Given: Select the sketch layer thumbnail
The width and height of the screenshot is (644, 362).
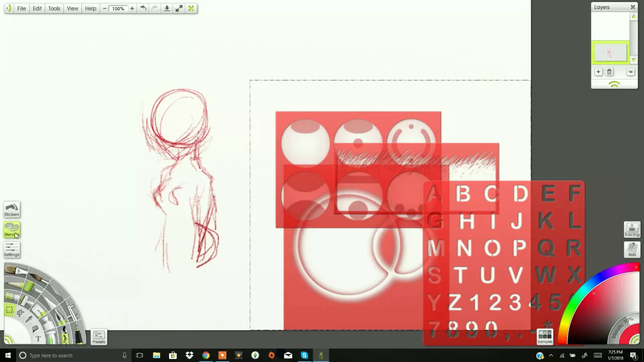Looking at the screenshot, I should click(610, 53).
